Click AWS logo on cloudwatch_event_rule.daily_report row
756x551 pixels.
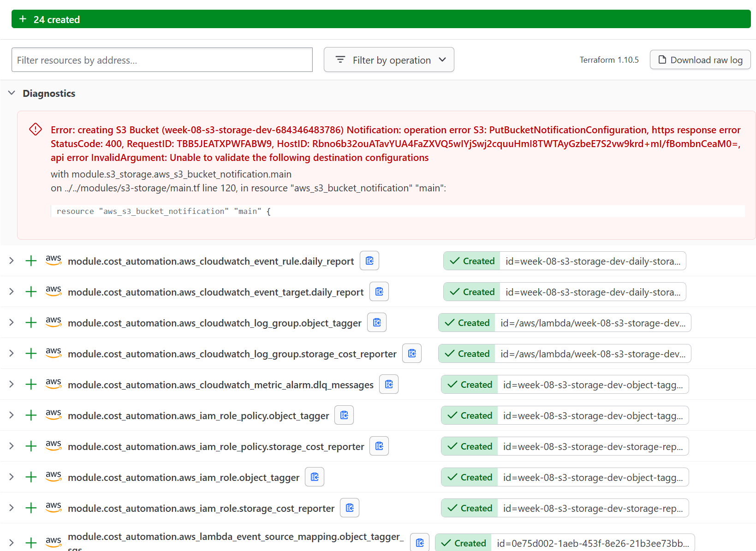[x=54, y=260]
